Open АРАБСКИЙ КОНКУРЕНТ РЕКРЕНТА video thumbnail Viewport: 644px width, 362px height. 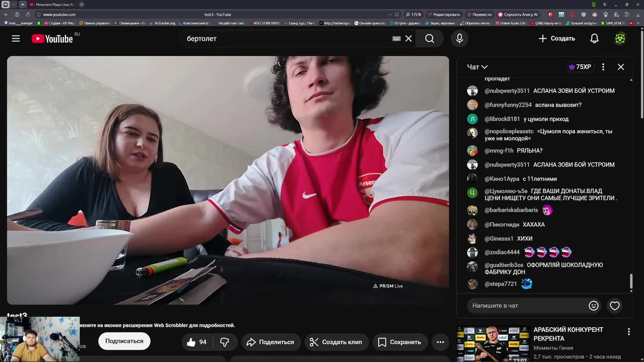click(x=493, y=344)
